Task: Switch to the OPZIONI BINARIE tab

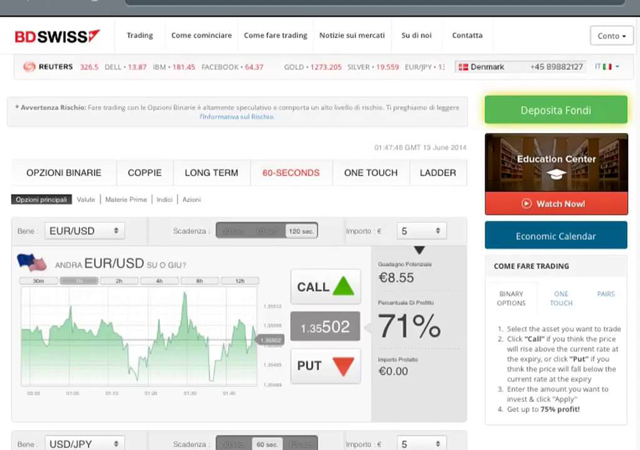Action: pyautogui.click(x=64, y=173)
